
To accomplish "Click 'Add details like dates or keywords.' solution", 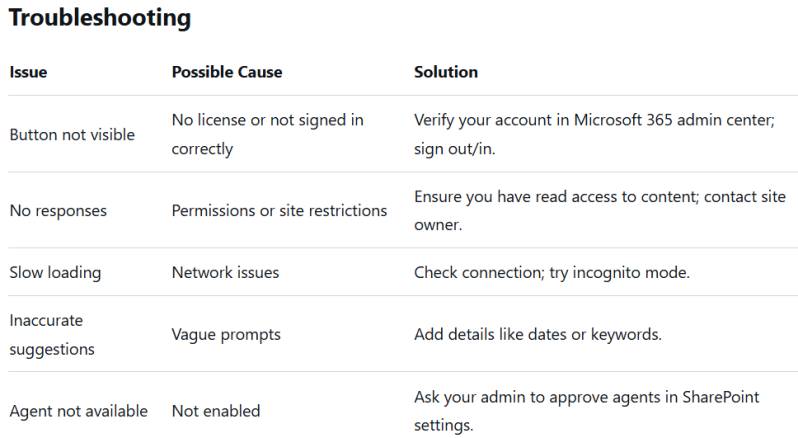I will pyautogui.click(x=537, y=335).
